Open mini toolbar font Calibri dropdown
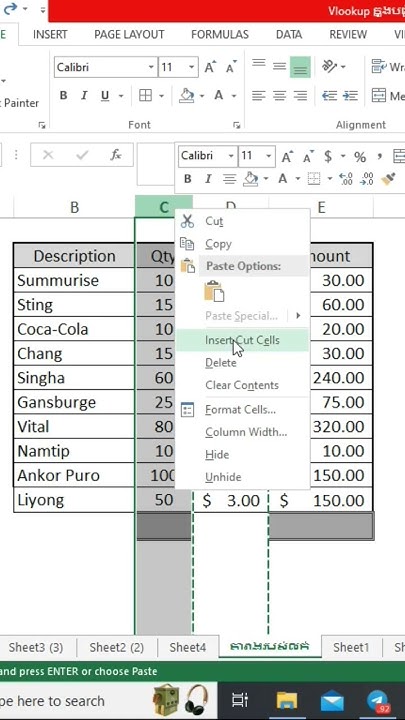The height and width of the screenshot is (720, 405). [231, 156]
